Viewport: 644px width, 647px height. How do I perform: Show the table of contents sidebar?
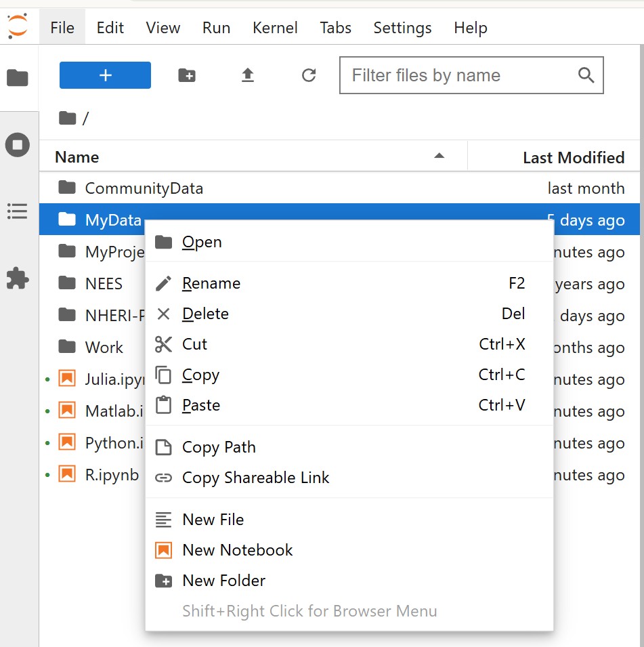pos(18,211)
